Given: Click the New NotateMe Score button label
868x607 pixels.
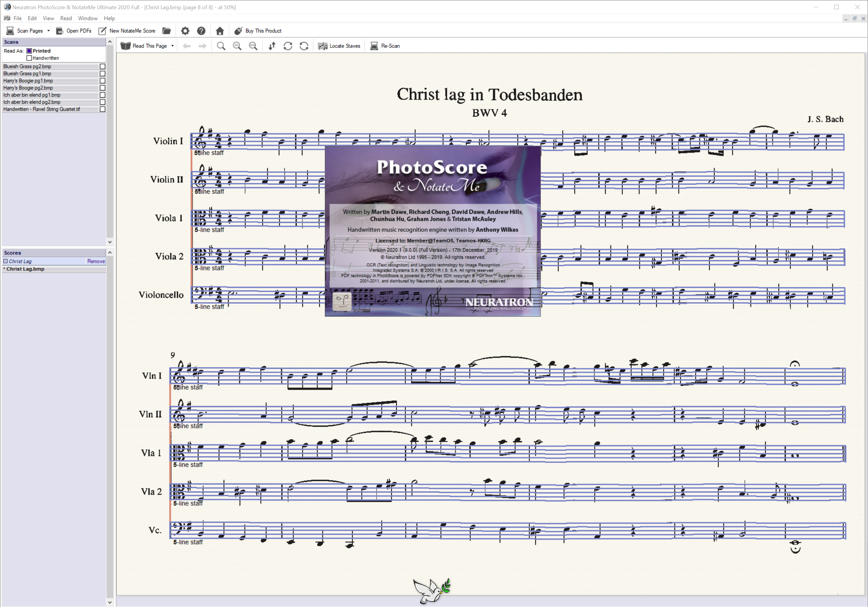Looking at the screenshot, I should point(132,31).
